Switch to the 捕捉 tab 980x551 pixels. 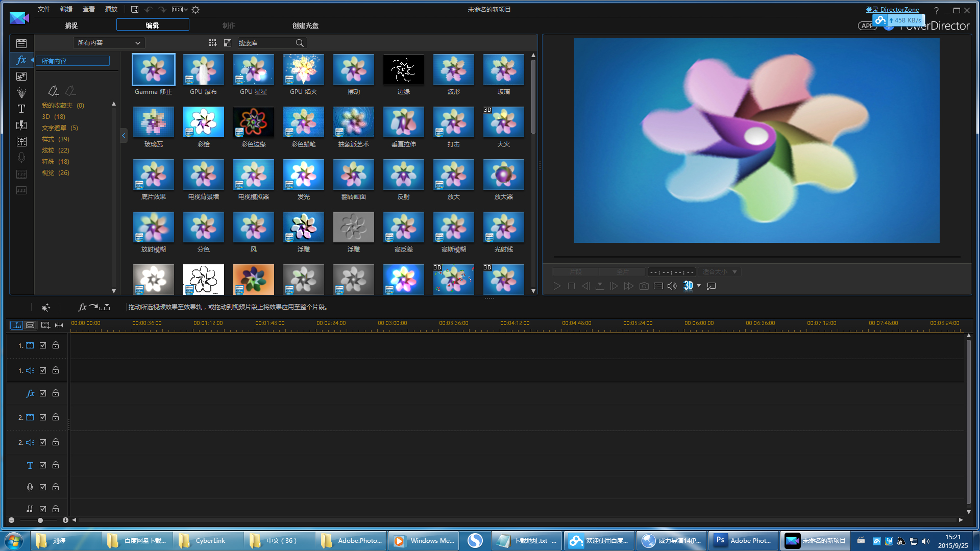coord(71,26)
